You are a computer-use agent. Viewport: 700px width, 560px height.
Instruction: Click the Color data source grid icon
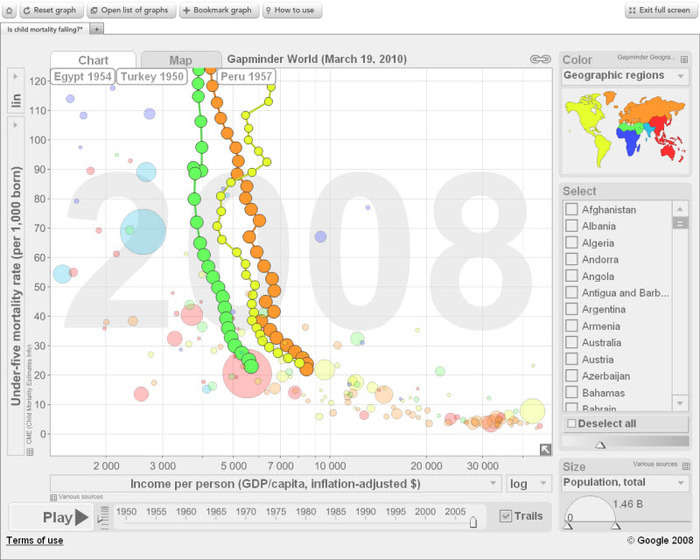(x=684, y=59)
